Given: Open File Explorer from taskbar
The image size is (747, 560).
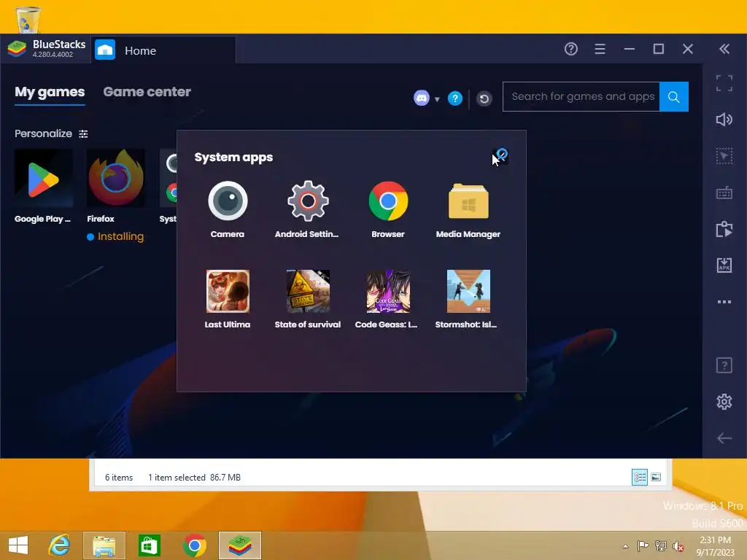Looking at the screenshot, I should tap(104, 545).
